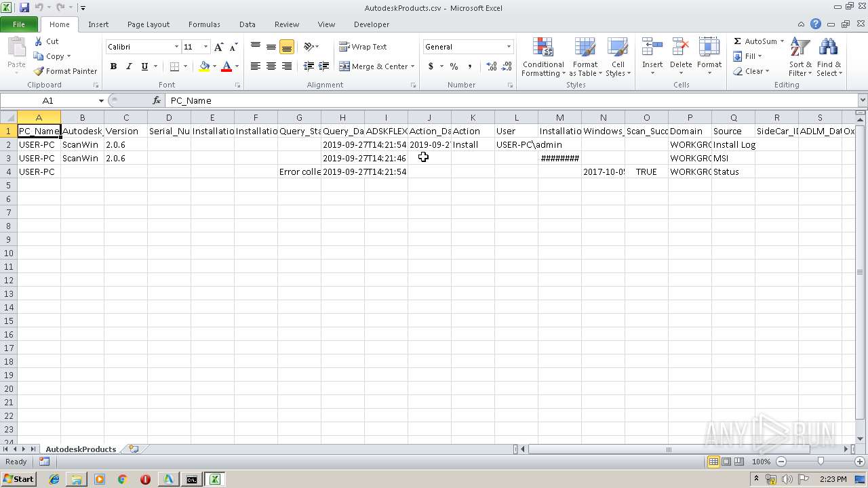Insert a new worksheet

pos(134,449)
